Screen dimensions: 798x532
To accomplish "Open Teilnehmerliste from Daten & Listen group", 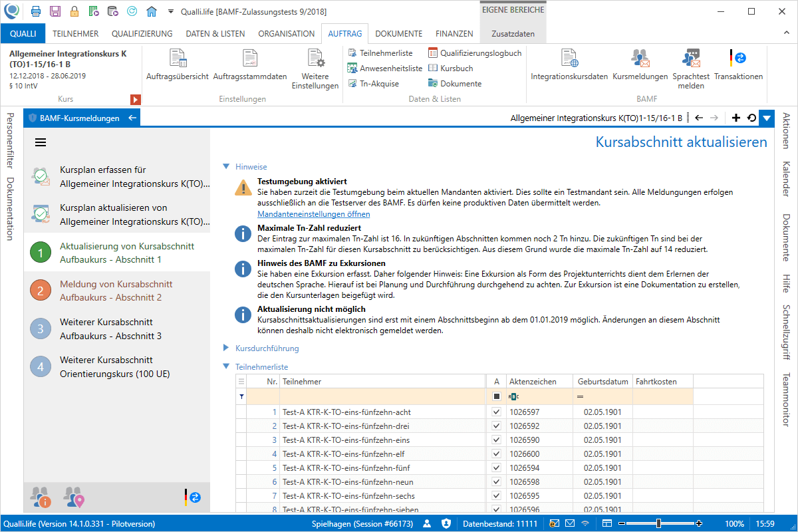I will (x=380, y=53).
